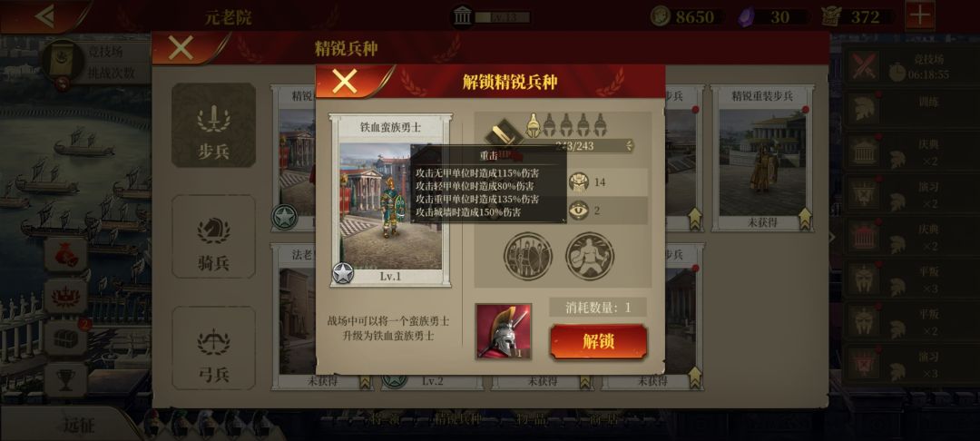Tap the armor stat icon showing 14
The image size is (980, 441).
[x=579, y=182]
